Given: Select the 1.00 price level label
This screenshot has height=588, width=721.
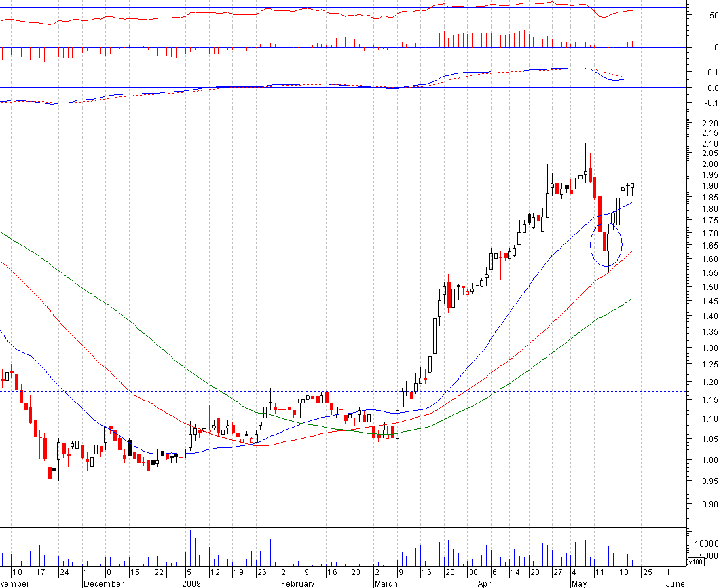Looking at the screenshot, I should (710, 460).
